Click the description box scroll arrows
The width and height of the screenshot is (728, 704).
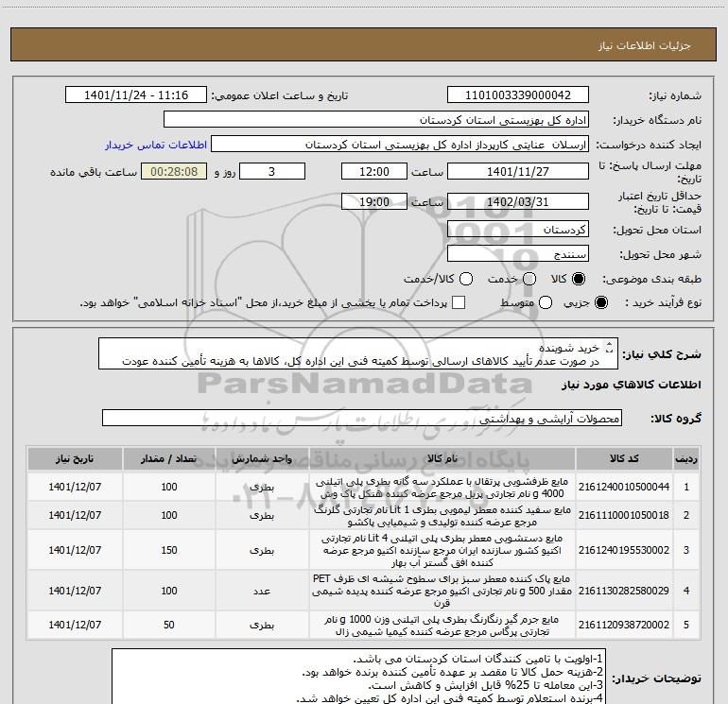coord(610,348)
